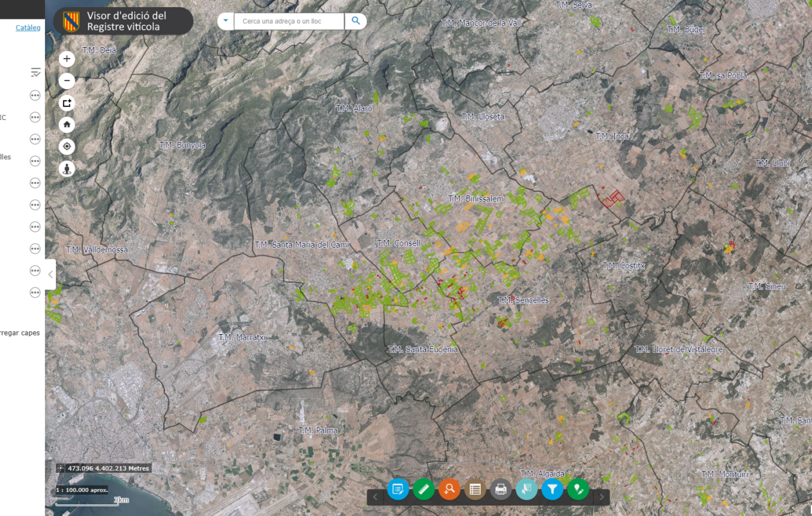Open the layer list options icon

coord(35,72)
